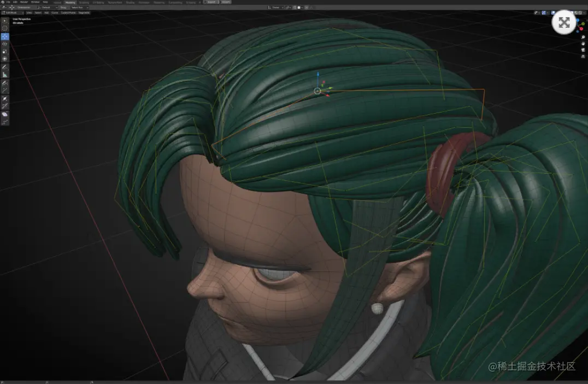The image size is (588, 384).
Task: Switch to the UV Editing workspace tab
Action: 98,2
